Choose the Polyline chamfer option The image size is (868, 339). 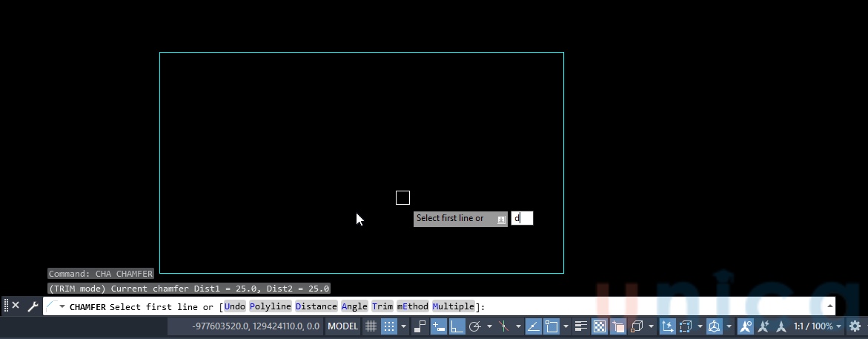click(x=271, y=306)
